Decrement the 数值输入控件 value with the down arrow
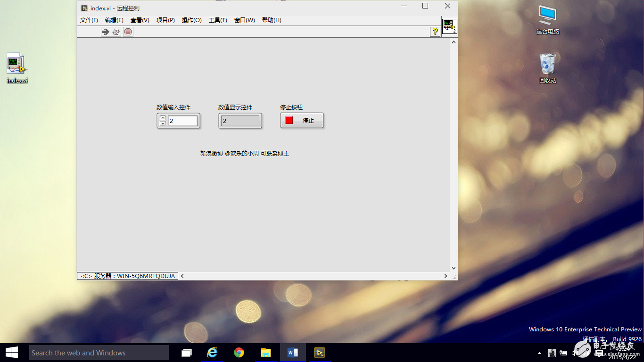The image size is (644, 362). click(163, 123)
